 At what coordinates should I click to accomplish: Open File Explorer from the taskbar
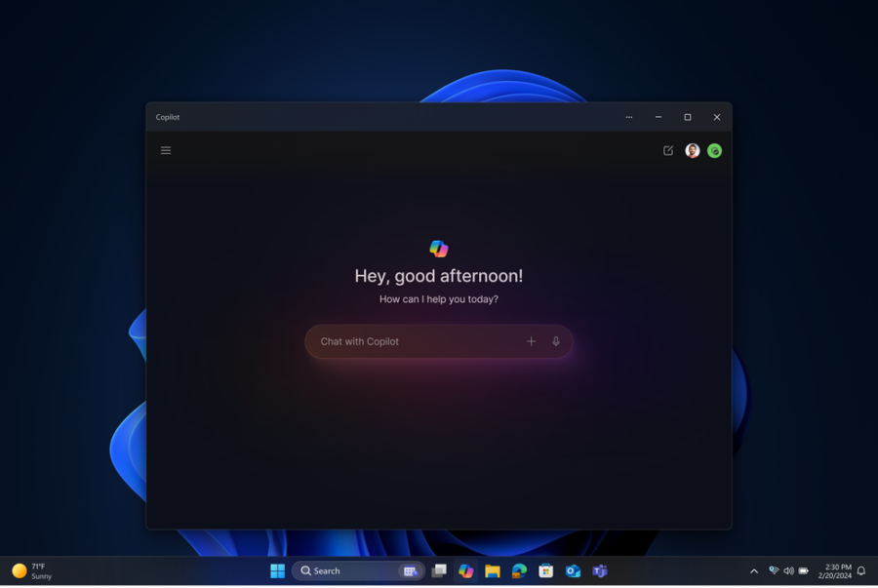click(x=492, y=570)
